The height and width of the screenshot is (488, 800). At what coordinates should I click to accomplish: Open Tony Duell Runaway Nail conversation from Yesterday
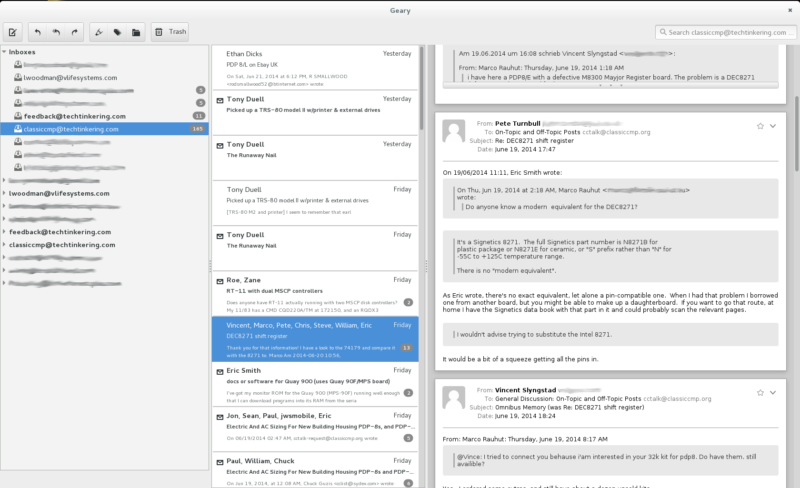click(x=315, y=158)
